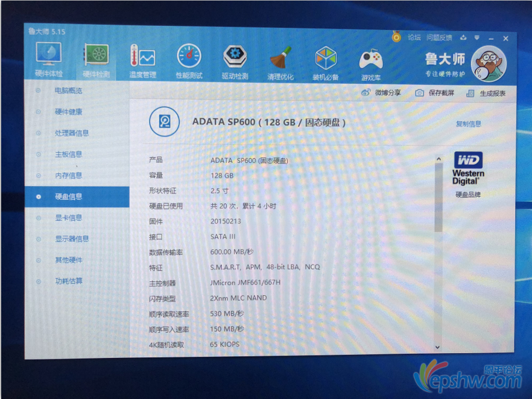Click the hard disk icon beside ADATA SP600
Screen dimensions: 532x399
(x=165, y=121)
